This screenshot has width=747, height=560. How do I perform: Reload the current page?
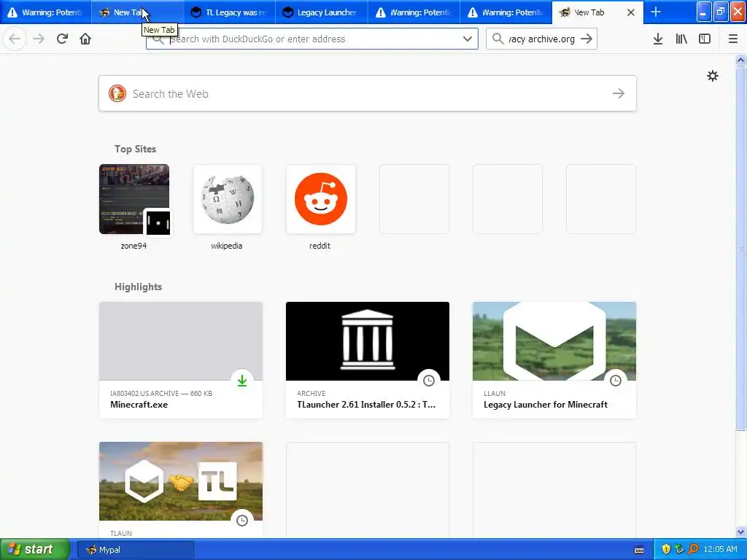tap(62, 39)
